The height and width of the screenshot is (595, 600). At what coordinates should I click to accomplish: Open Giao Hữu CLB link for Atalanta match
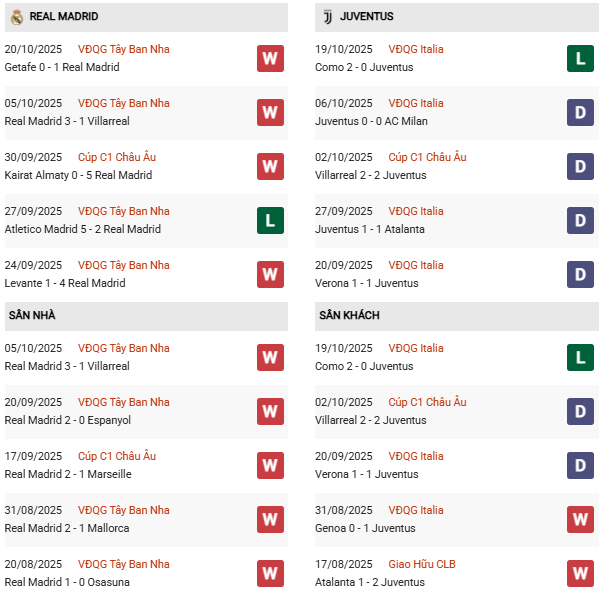point(421,564)
